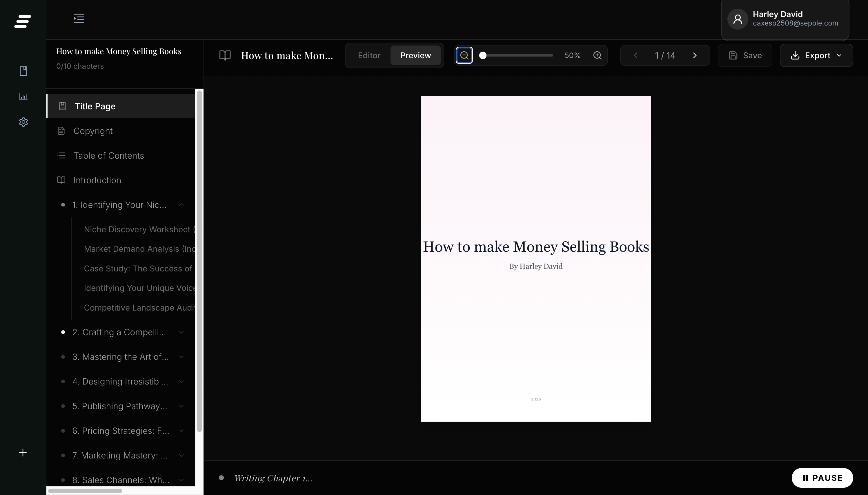Click the sidebar collapse icon in header
Screen dimensions: 868x495
click(79, 18)
